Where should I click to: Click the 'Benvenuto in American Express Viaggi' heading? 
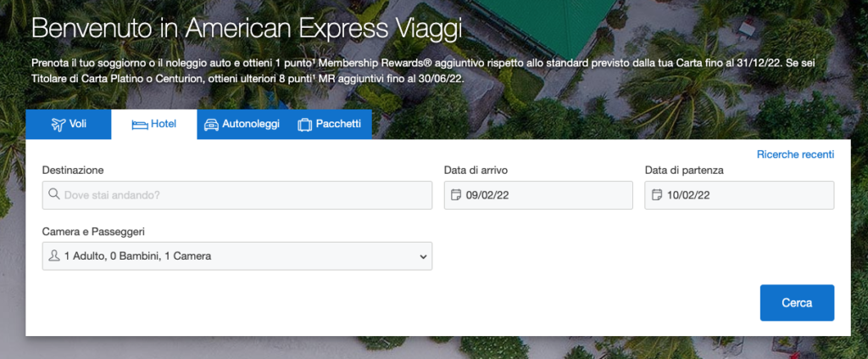click(x=247, y=30)
